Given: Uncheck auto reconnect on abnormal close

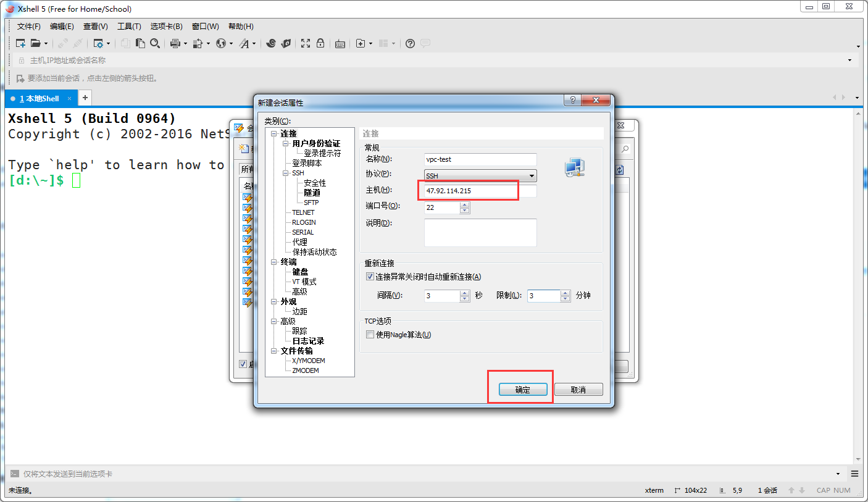Looking at the screenshot, I should pyautogui.click(x=370, y=277).
